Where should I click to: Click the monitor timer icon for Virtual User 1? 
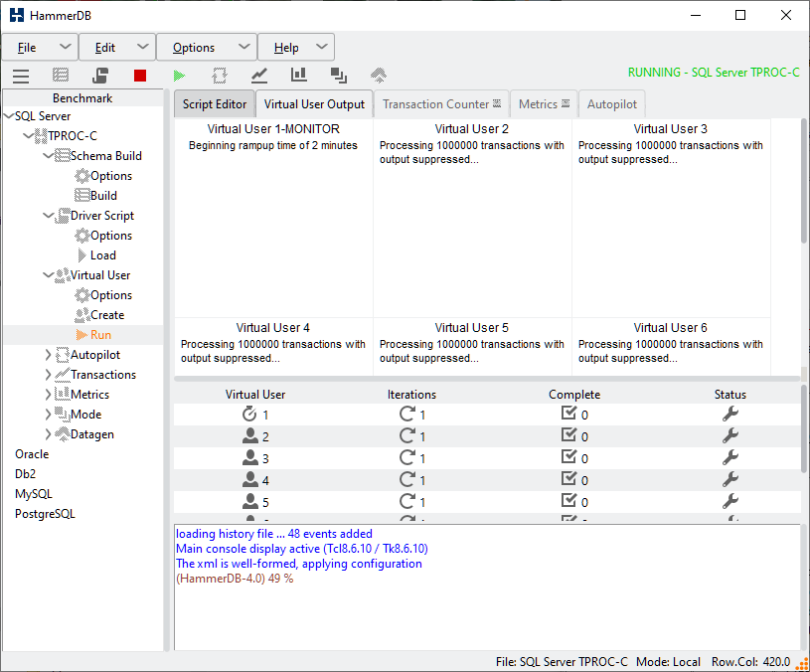(249, 414)
